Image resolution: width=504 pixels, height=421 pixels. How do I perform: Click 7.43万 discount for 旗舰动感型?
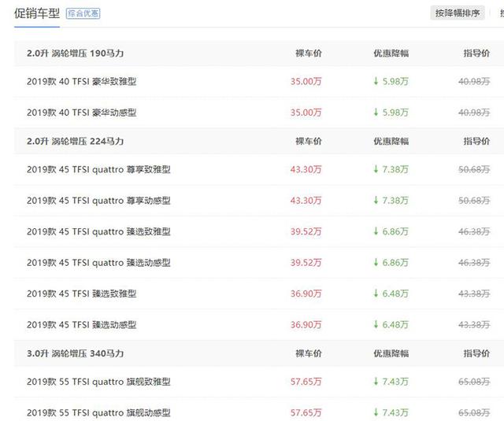coord(391,412)
